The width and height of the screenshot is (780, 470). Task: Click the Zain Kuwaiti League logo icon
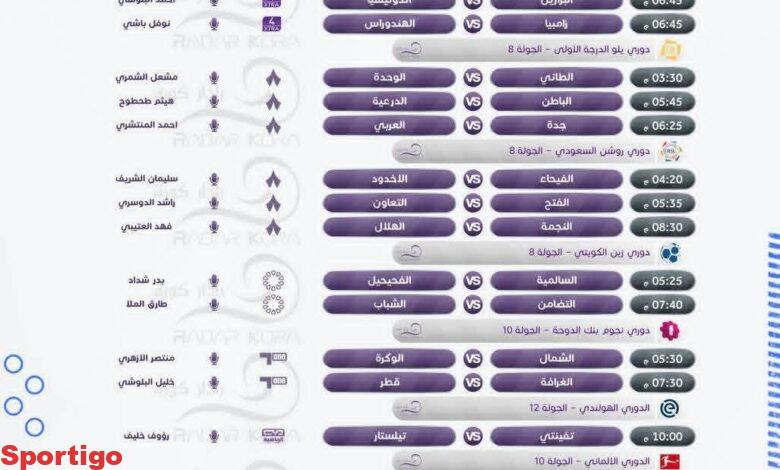coord(670,252)
